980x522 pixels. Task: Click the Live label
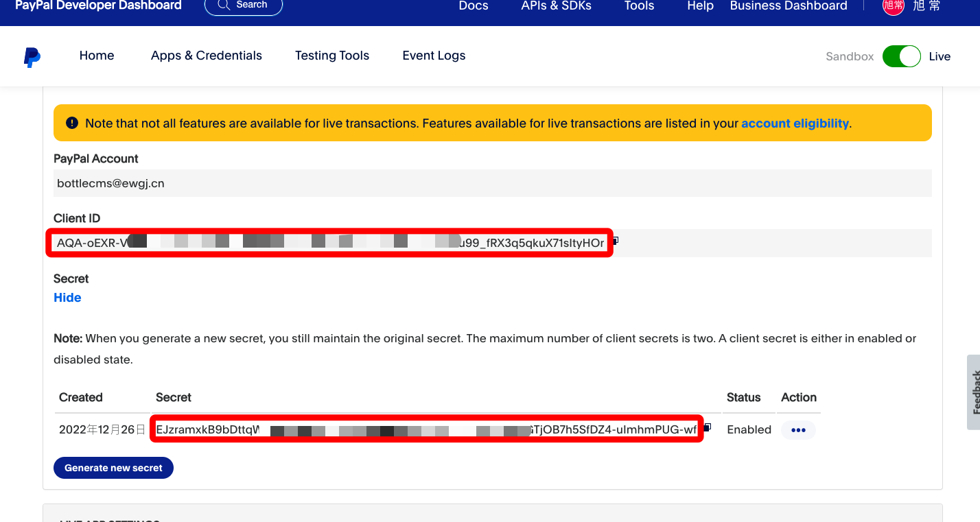point(940,57)
